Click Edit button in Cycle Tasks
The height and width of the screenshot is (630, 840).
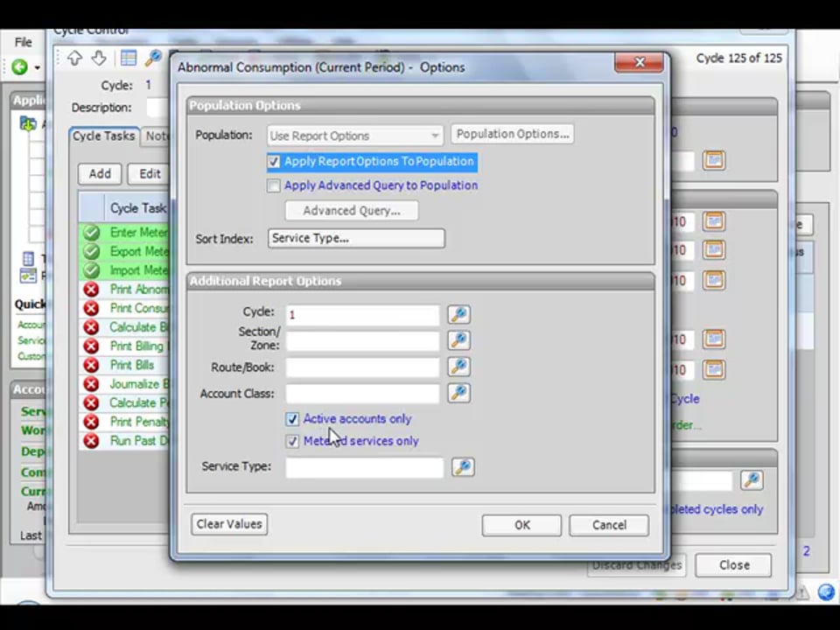pyautogui.click(x=149, y=174)
